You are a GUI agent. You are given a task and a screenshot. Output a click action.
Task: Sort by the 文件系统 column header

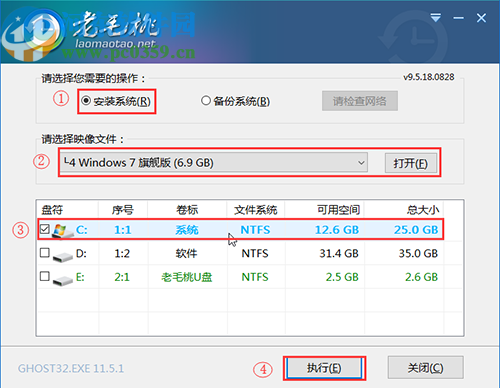click(255, 210)
